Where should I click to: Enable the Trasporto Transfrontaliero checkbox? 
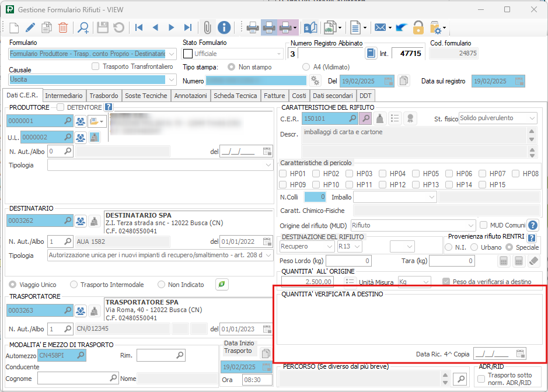click(96, 66)
